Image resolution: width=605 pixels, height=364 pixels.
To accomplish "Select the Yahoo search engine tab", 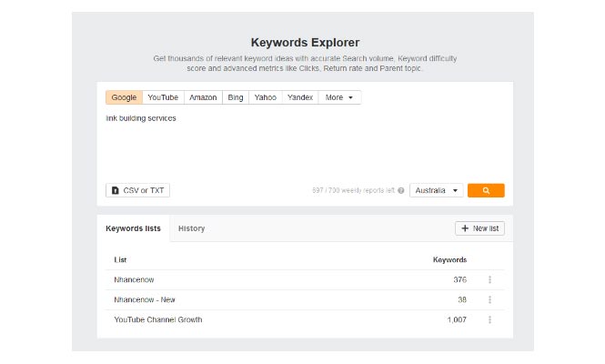I will tap(266, 97).
